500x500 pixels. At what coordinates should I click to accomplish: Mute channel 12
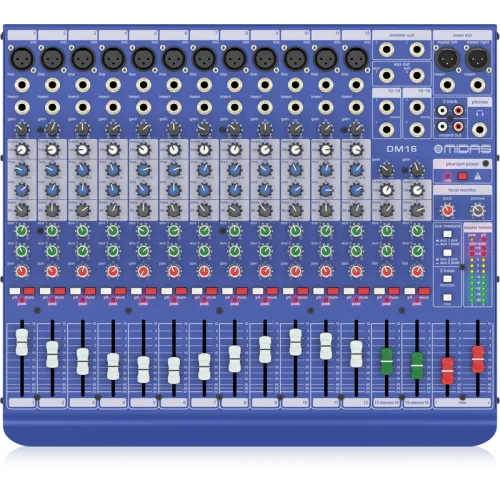coord(363,291)
